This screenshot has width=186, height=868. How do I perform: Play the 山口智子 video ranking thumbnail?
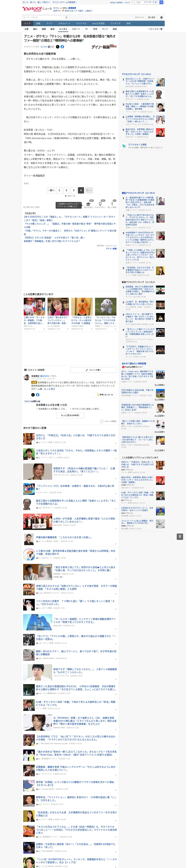click(160, 305)
